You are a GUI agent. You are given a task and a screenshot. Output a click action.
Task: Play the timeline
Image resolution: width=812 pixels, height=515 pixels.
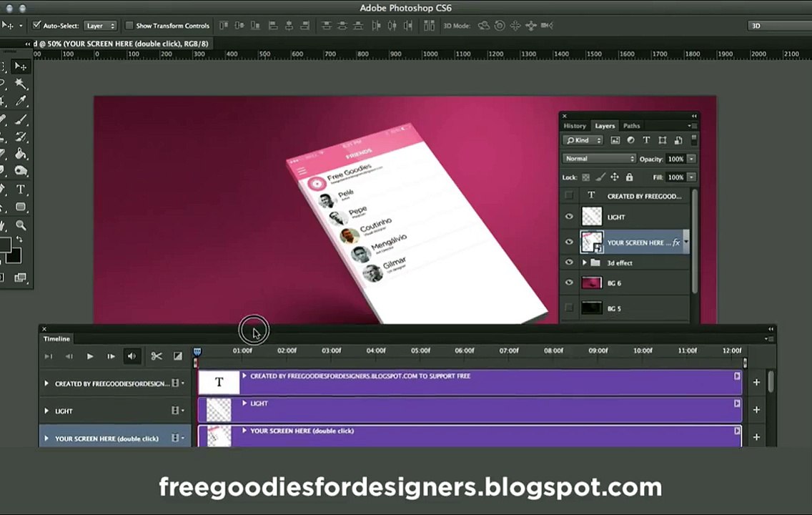click(90, 356)
